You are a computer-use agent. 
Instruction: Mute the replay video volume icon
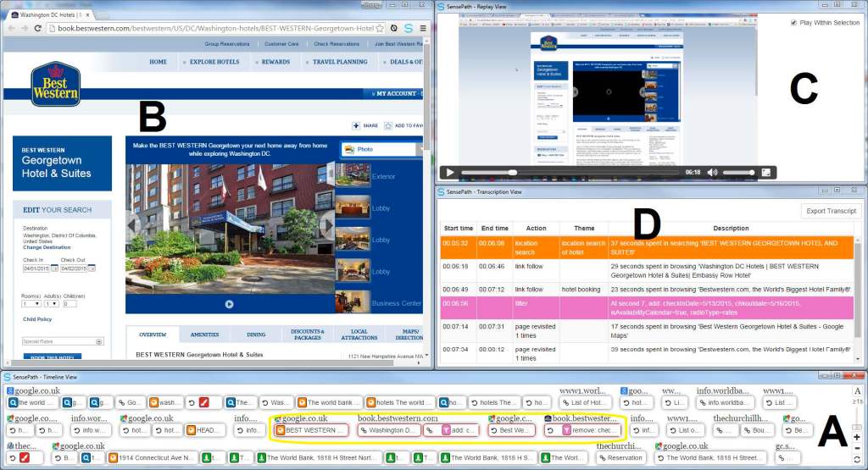click(712, 172)
